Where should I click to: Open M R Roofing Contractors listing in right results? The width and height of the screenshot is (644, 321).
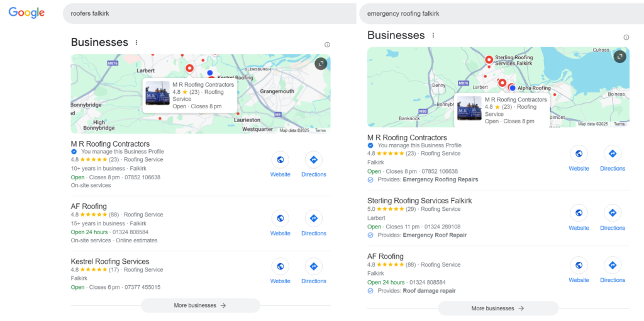coord(407,138)
